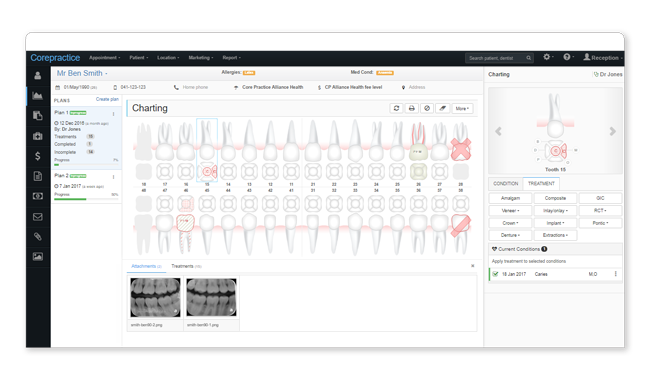Expand the Marketing menu

(201, 58)
